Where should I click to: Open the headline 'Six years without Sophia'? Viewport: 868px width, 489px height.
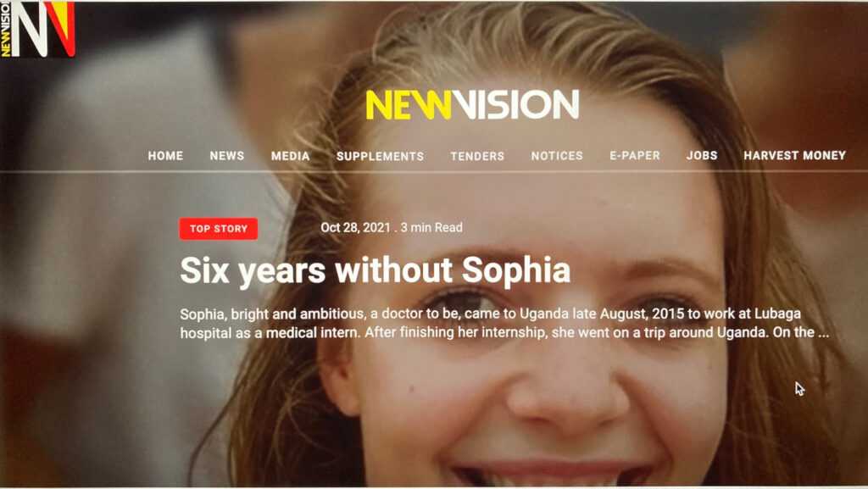(x=376, y=270)
